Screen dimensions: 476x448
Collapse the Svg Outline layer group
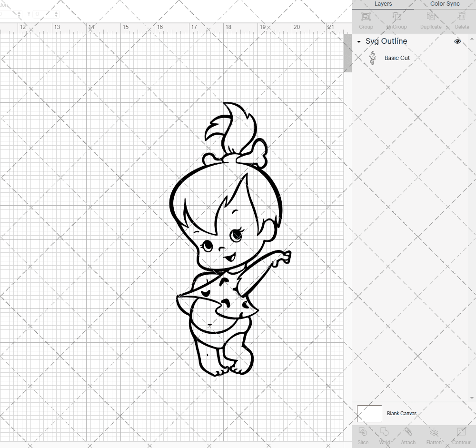coord(359,41)
